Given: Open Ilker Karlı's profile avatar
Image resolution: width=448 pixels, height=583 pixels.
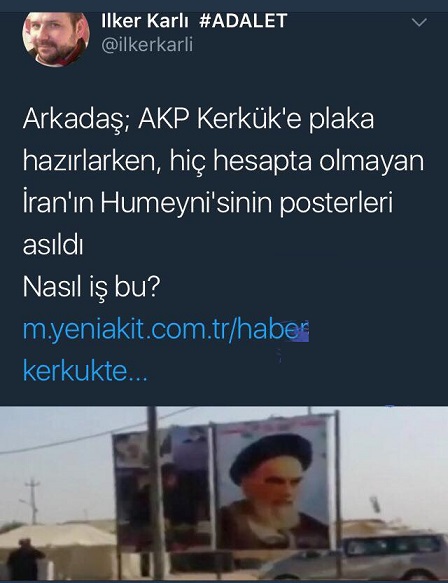Looking at the screenshot, I should [56, 39].
